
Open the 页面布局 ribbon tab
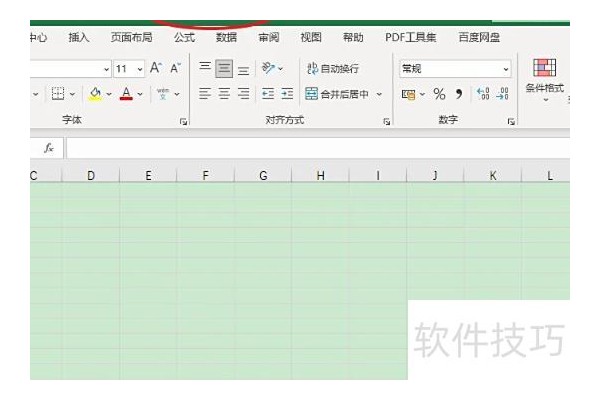point(131,38)
